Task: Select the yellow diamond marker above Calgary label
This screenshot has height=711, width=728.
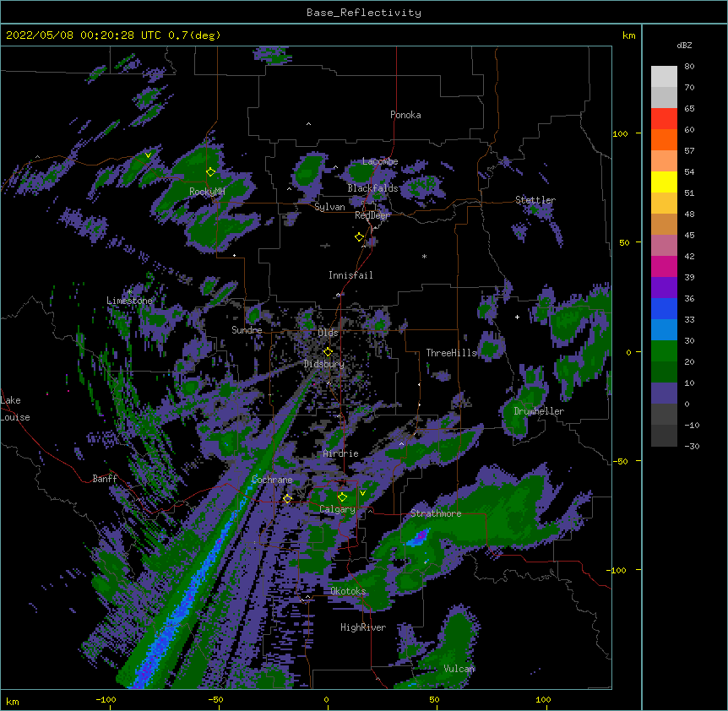Action: (342, 497)
